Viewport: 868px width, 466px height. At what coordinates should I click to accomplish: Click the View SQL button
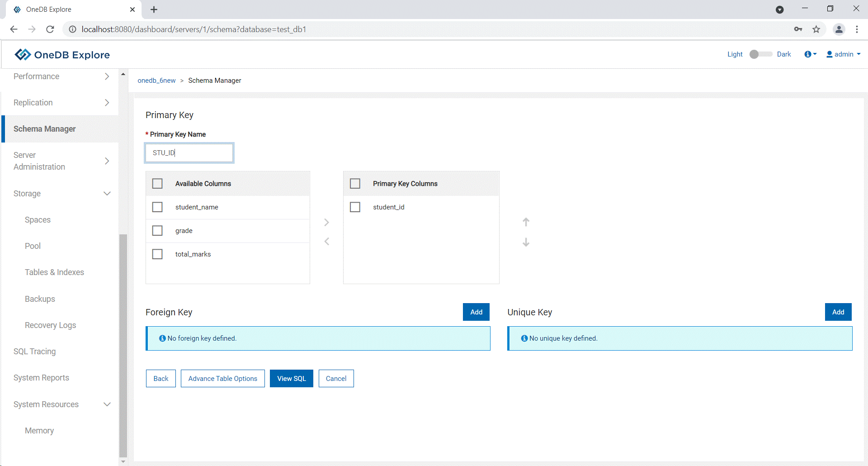point(291,379)
